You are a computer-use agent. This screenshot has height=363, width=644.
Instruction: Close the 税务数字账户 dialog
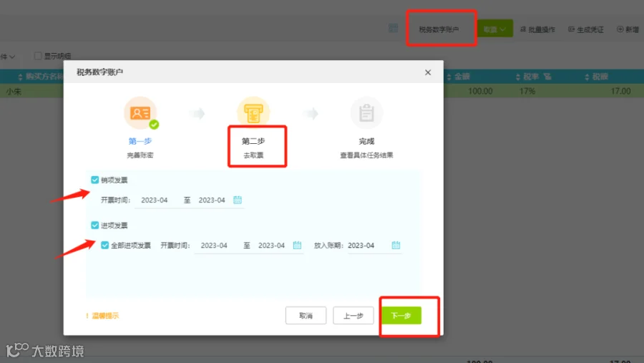pyautogui.click(x=428, y=72)
